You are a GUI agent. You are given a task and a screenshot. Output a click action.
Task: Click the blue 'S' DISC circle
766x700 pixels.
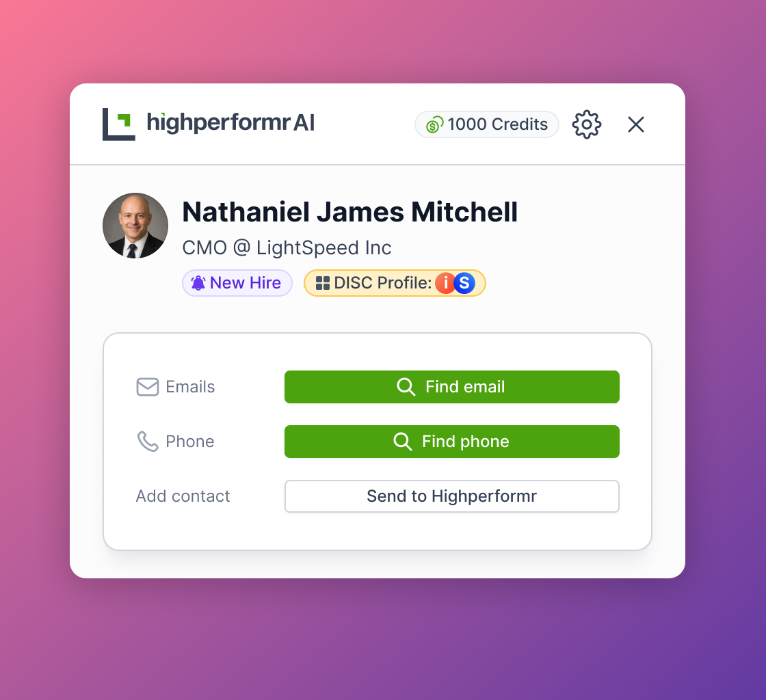click(x=464, y=283)
